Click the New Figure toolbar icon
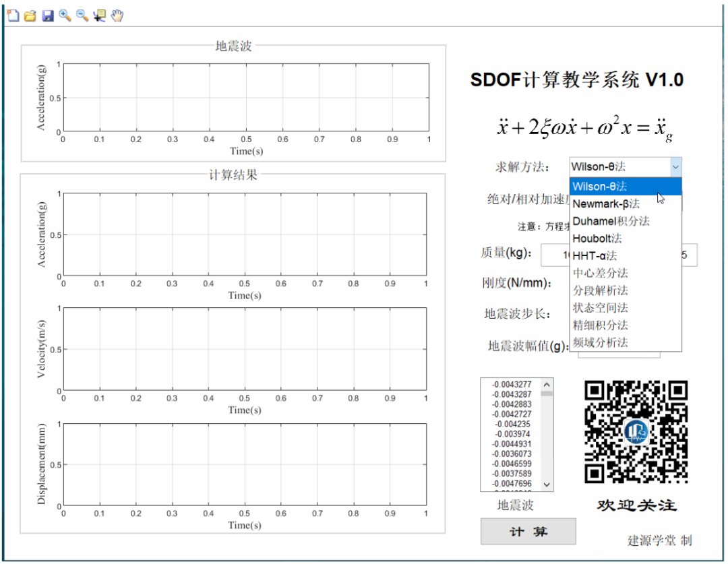Image resolution: width=728 pixels, height=564 pixels. (x=13, y=15)
